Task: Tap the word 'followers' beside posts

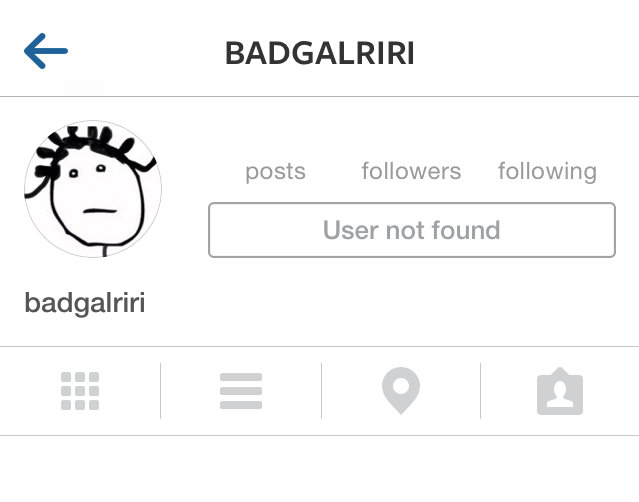Action: [x=411, y=171]
